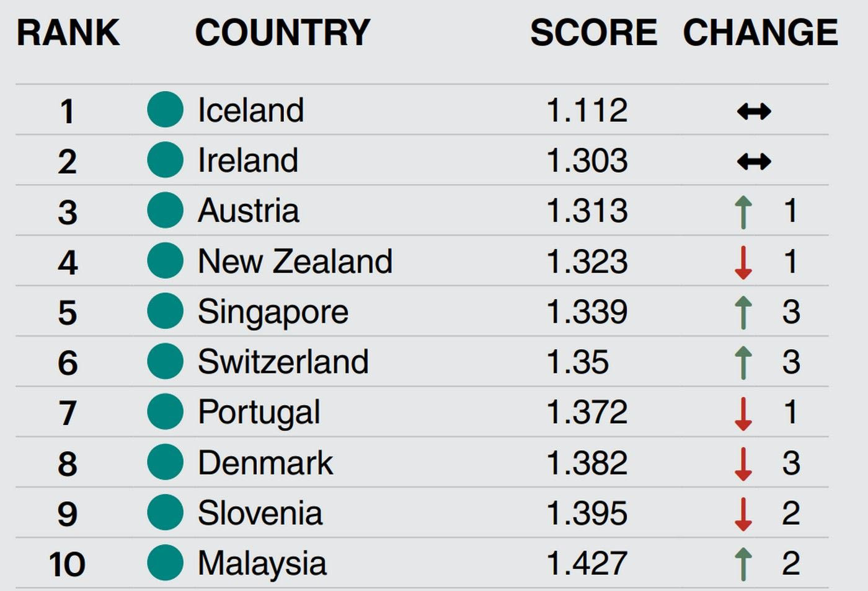Viewport: 868px width, 591px height.
Task: Click the green up arrow in Austria's row
Action: coord(743,212)
